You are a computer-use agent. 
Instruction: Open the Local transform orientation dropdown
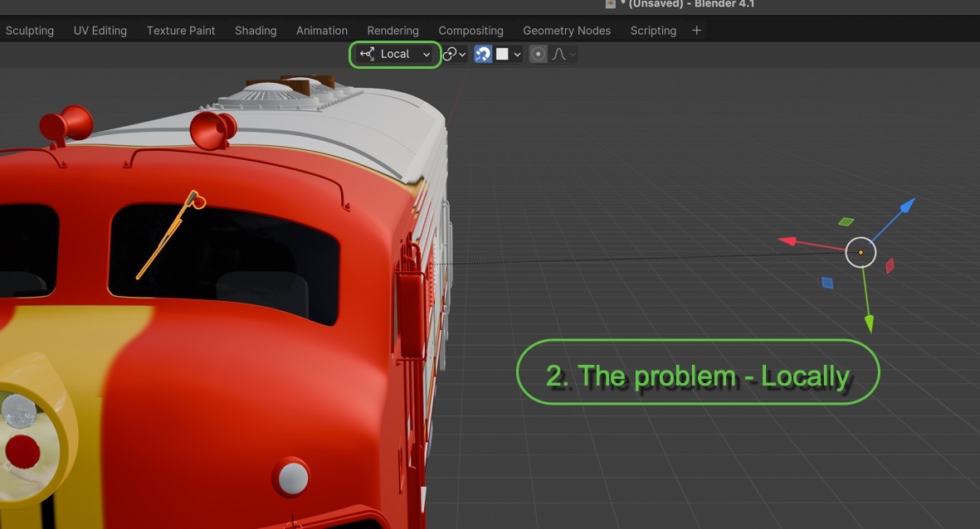pos(395,55)
